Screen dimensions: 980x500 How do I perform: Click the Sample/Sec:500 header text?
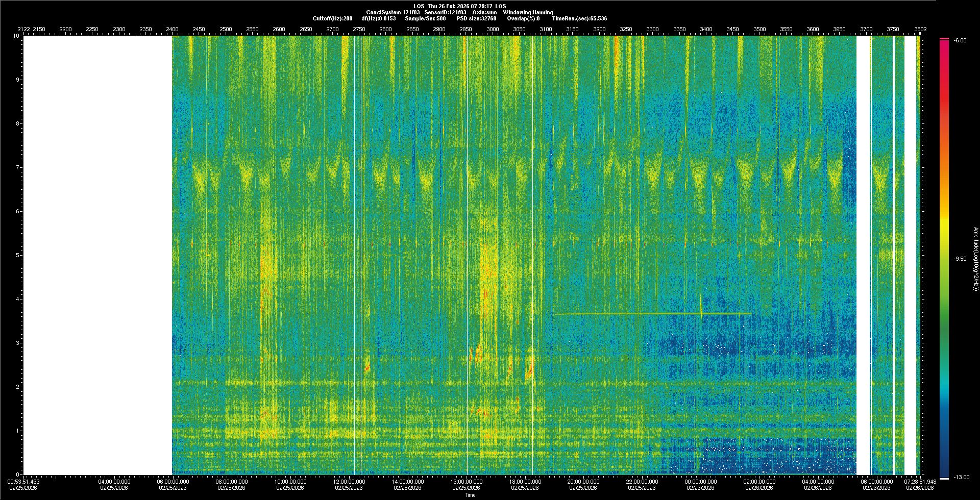[425, 18]
